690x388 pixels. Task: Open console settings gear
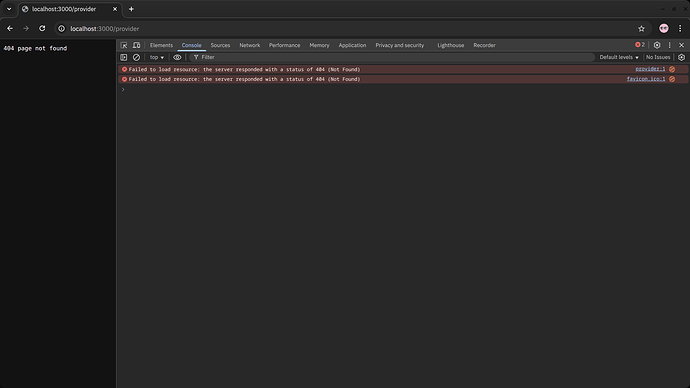682,57
